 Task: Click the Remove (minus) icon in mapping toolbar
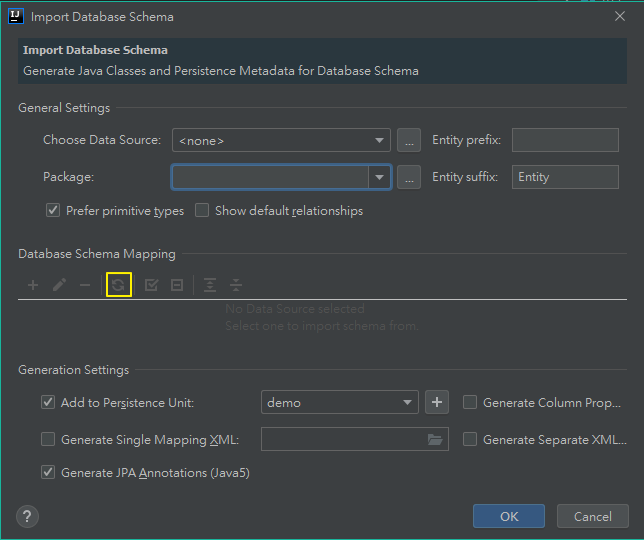85,285
